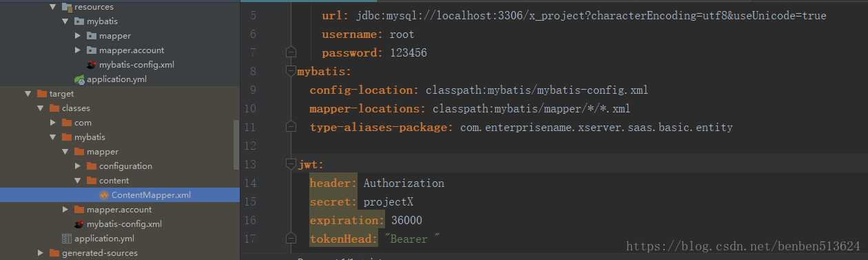Image resolution: width=868 pixels, height=260 pixels.
Task: Select ContentMapper.xml in the project tree
Action: (151, 195)
